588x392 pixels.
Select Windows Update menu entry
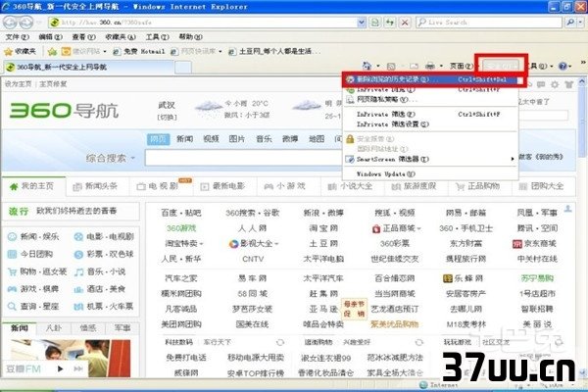[x=430, y=174]
